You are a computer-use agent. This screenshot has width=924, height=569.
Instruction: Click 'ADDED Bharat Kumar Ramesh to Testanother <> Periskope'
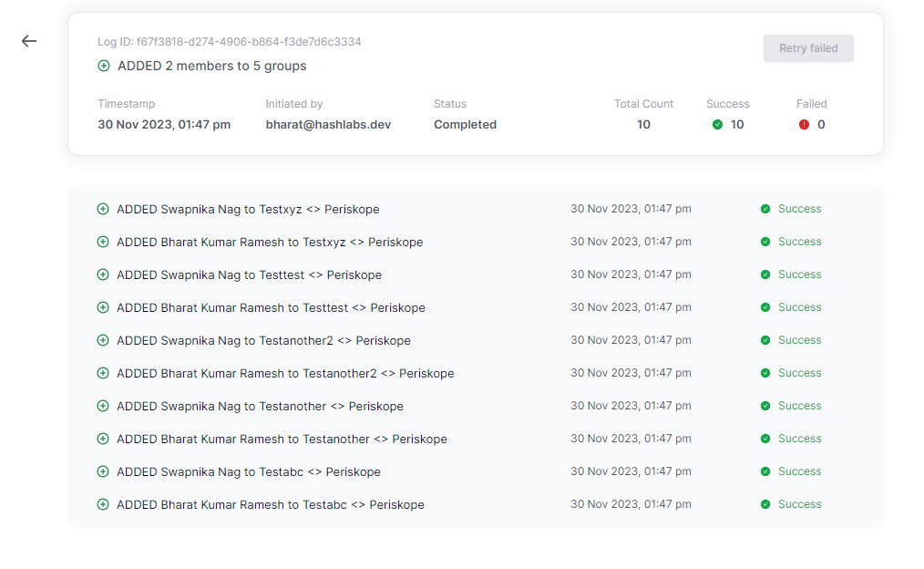pos(282,440)
